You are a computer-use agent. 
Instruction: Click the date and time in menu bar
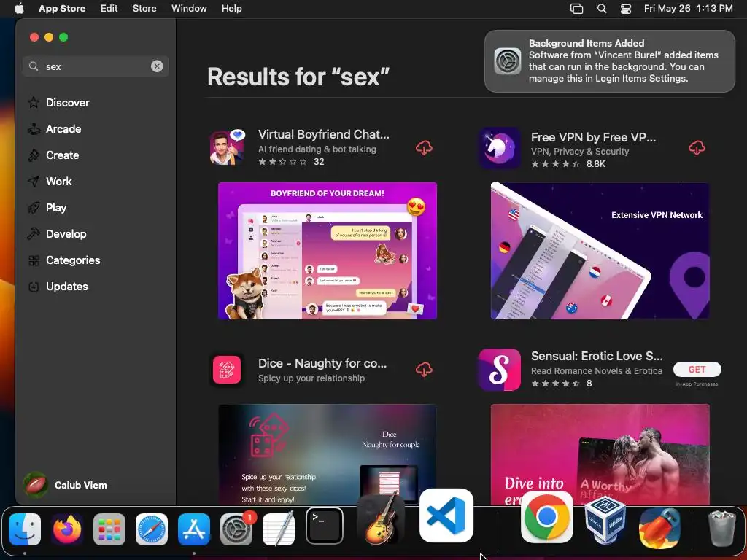tap(688, 9)
